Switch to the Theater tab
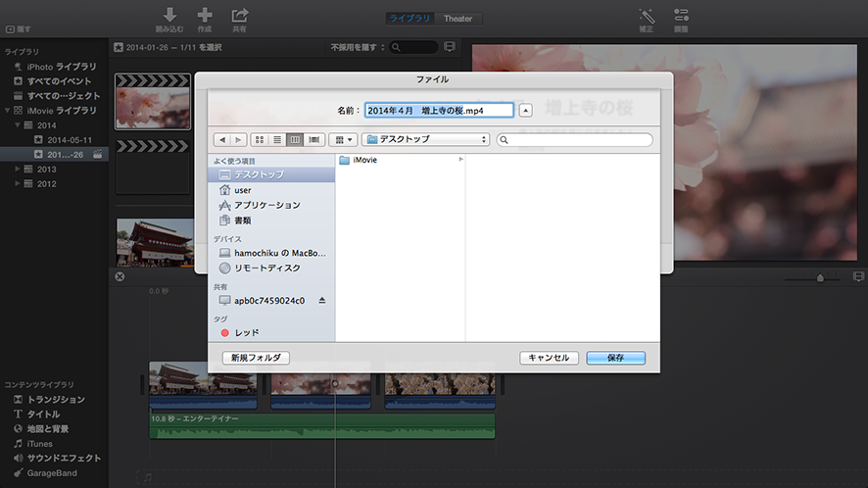Viewport: 868px width, 488px height. (458, 19)
